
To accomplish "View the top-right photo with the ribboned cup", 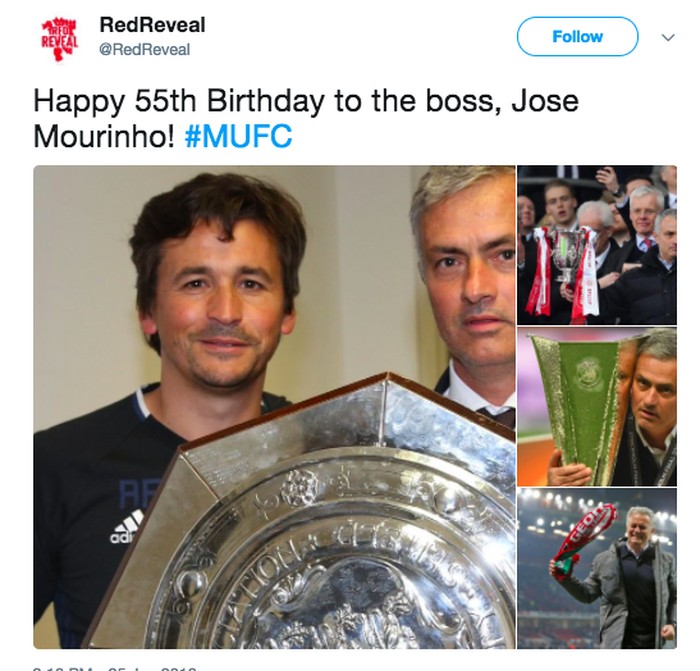I will pyautogui.click(x=597, y=245).
